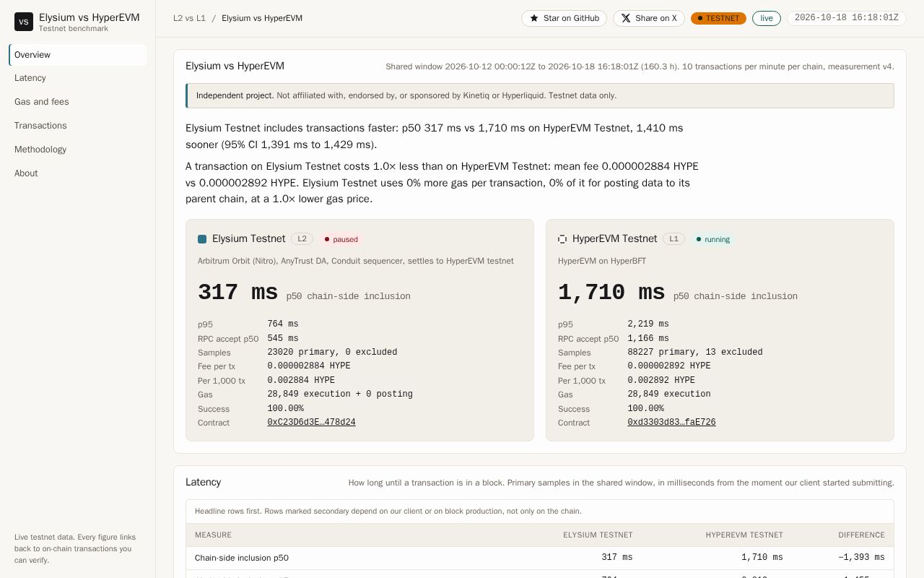The width and height of the screenshot is (924, 578).
Task: Open the About page in sidebar
Action: (78, 173)
